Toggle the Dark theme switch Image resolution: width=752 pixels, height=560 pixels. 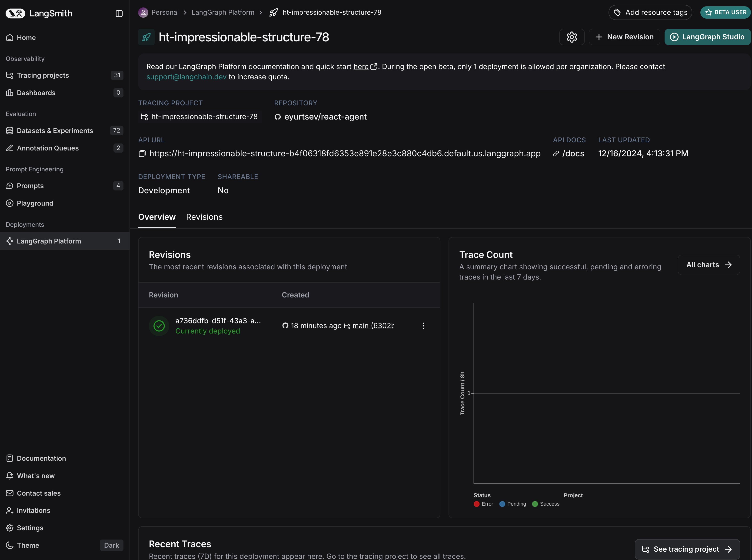click(111, 545)
